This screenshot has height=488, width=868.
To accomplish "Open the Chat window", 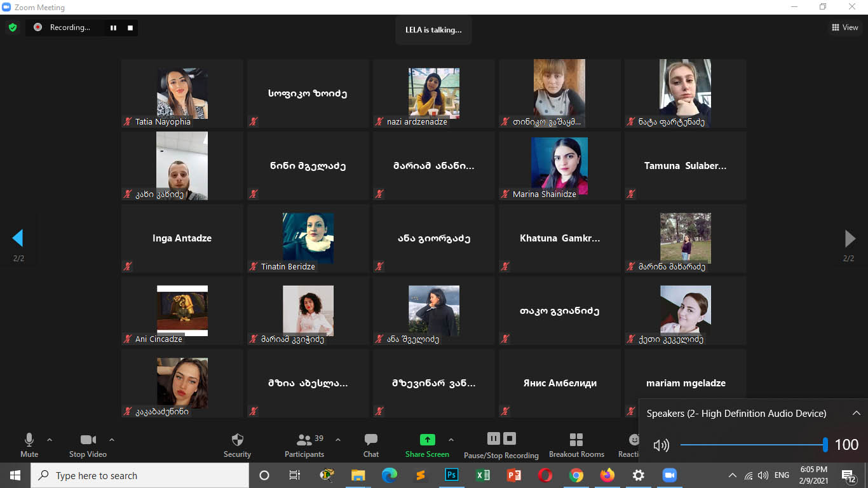I will 371,445.
